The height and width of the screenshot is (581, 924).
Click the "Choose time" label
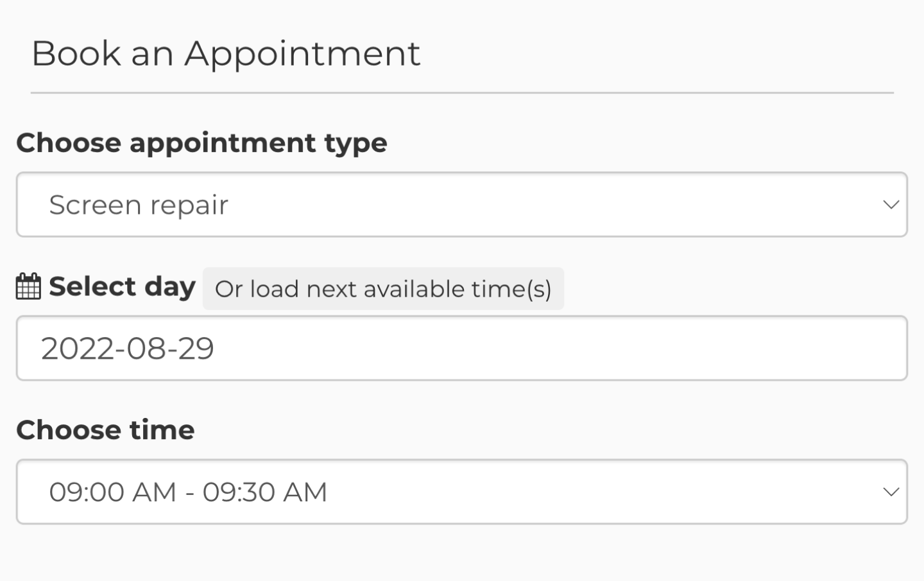click(x=105, y=430)
